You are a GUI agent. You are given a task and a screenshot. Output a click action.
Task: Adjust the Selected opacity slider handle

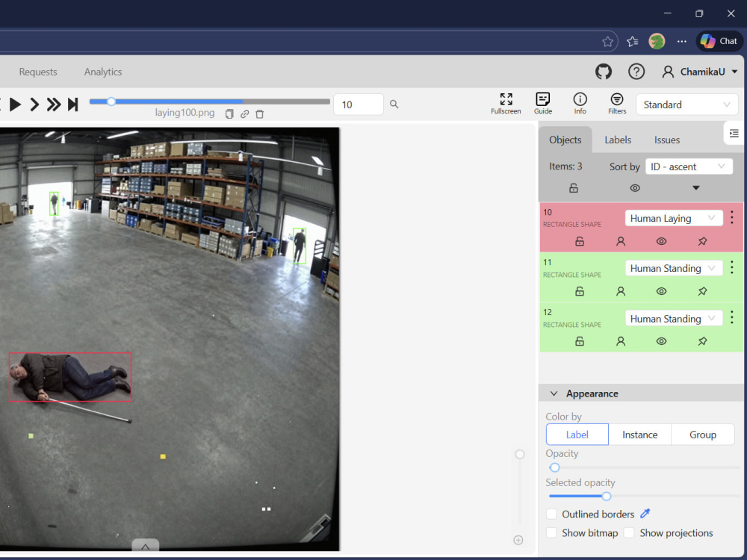(x=606, y=497)
